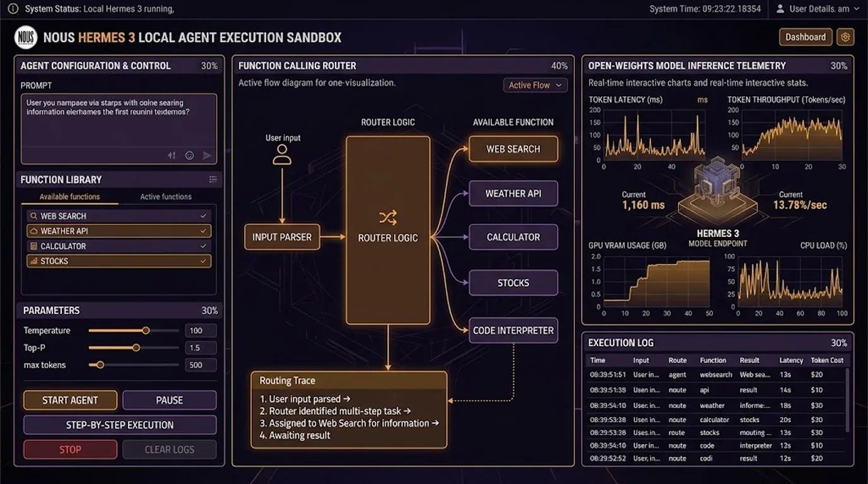Pause the agent with the PAUSE button
Image resolution: width=868 pixels, height=484 pixels.
[169, 400]
